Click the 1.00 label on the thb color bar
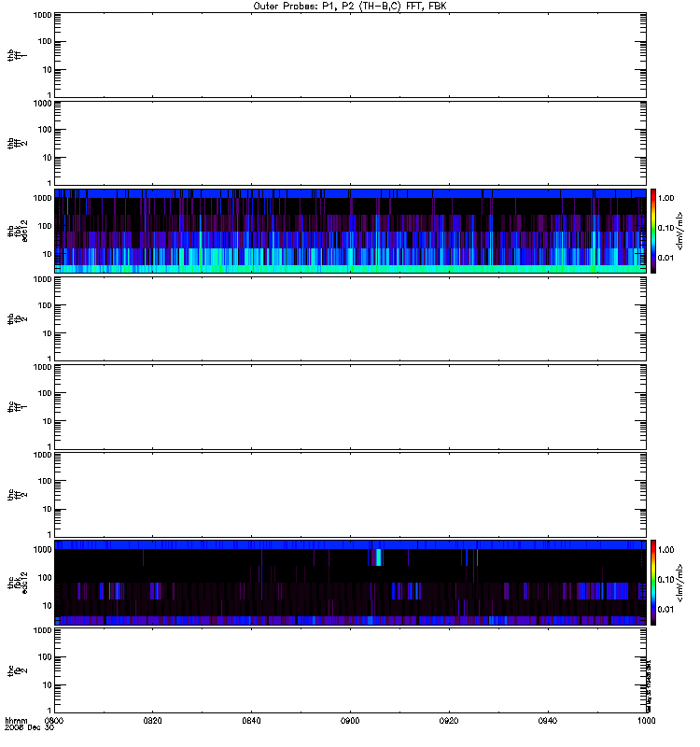This screenshot has height=747, width=700. coord(665,198)
